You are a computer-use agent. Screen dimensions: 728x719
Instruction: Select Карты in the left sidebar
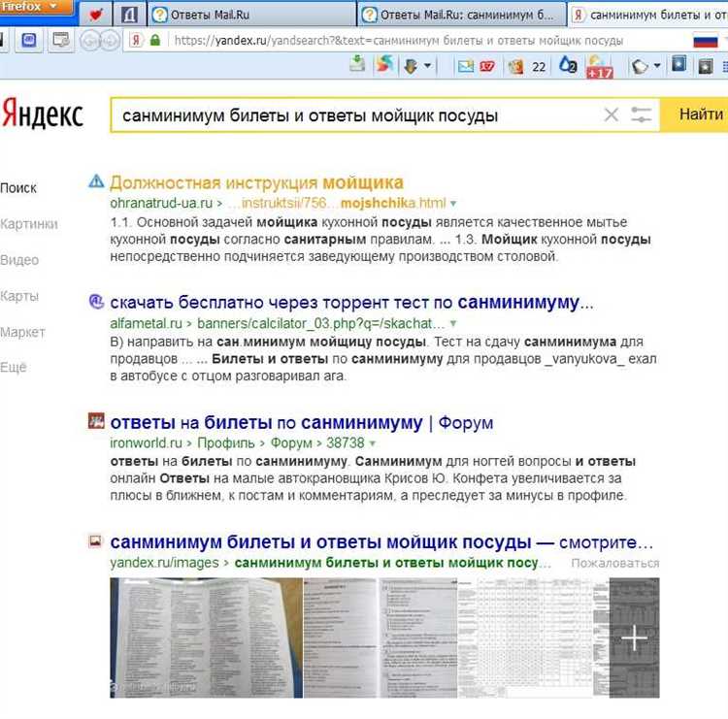click(19, 296)
